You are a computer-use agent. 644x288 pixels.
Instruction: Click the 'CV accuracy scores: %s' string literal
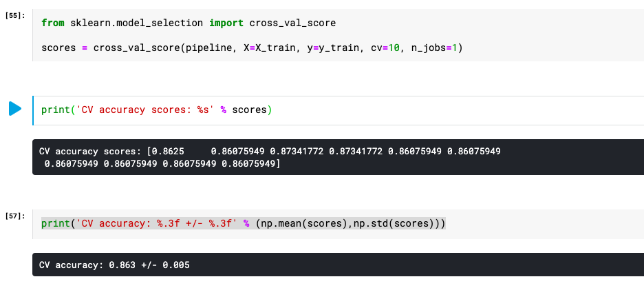click(145, 110)
